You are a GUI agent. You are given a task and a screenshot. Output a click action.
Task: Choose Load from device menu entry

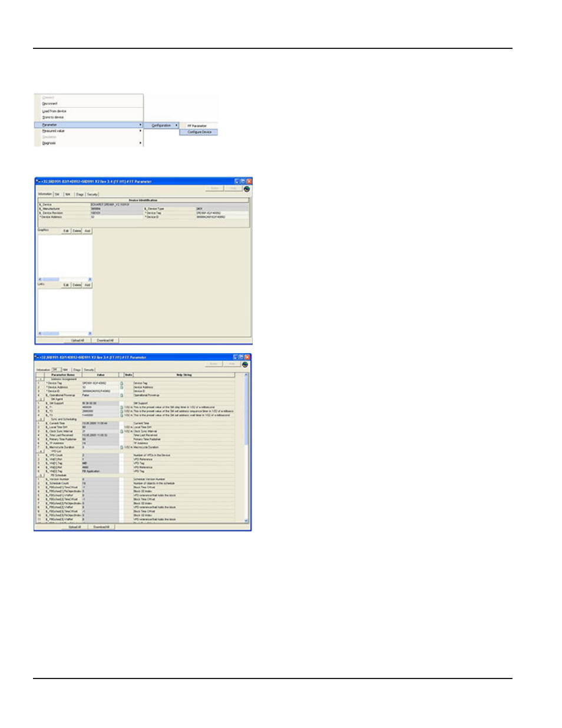(54, 111)
